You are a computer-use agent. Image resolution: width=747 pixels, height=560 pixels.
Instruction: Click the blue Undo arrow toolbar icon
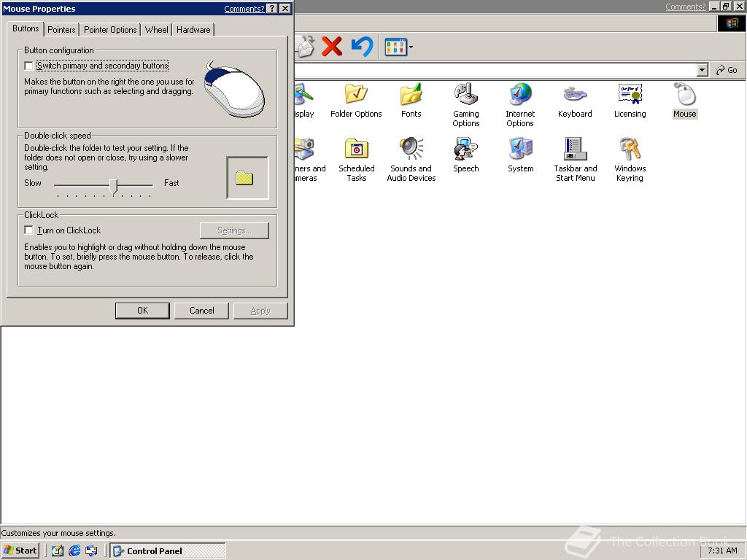click(x=362, y=47)
